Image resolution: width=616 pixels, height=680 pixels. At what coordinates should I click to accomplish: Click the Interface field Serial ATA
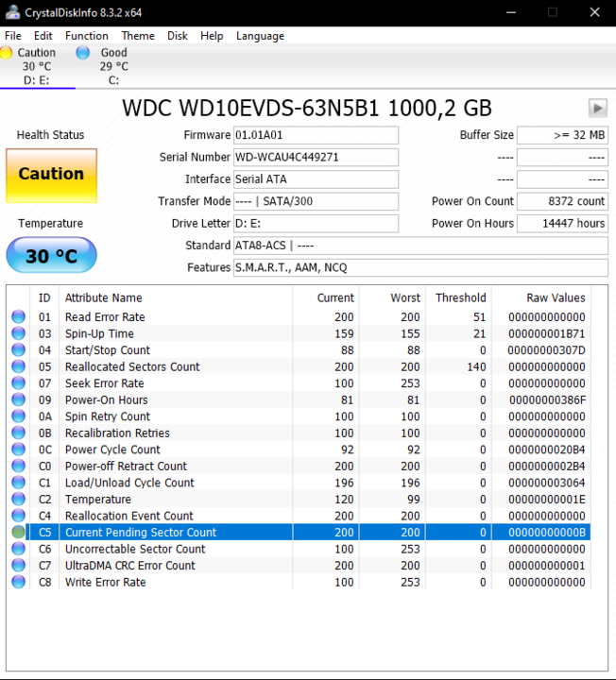coord(316,179)
